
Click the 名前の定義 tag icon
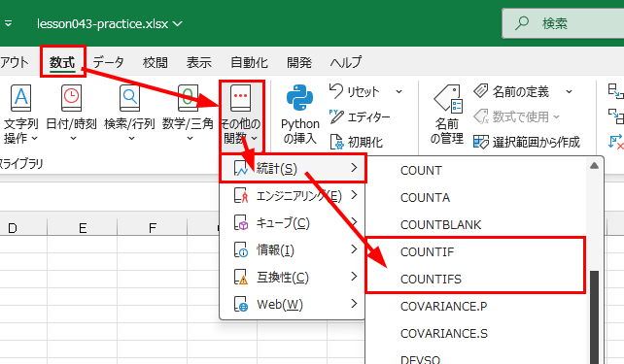(x=481, y=91)
